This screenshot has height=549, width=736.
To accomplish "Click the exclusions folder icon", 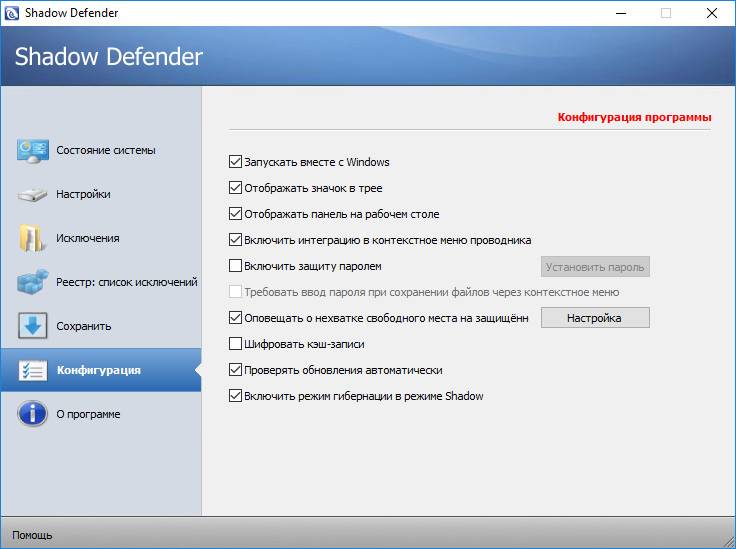I will (32, 238).
